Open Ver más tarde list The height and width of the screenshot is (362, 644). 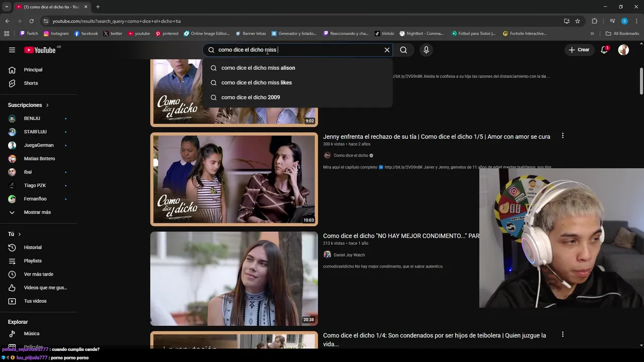pos(39,274)
